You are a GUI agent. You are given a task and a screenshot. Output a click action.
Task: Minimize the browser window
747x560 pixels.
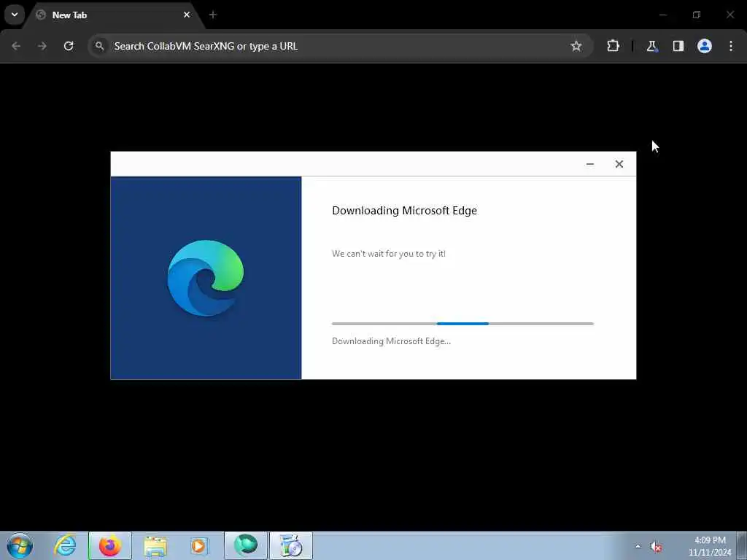pyautogui.click(x=662, y=15)
